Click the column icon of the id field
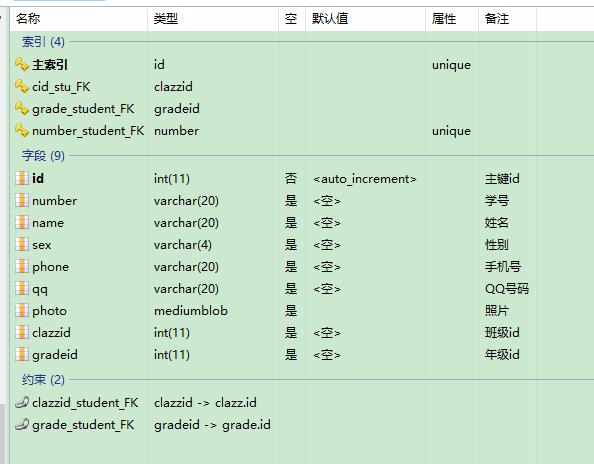Image resolution: width=594 pixels, height=464 pixels. click(22, 178)
